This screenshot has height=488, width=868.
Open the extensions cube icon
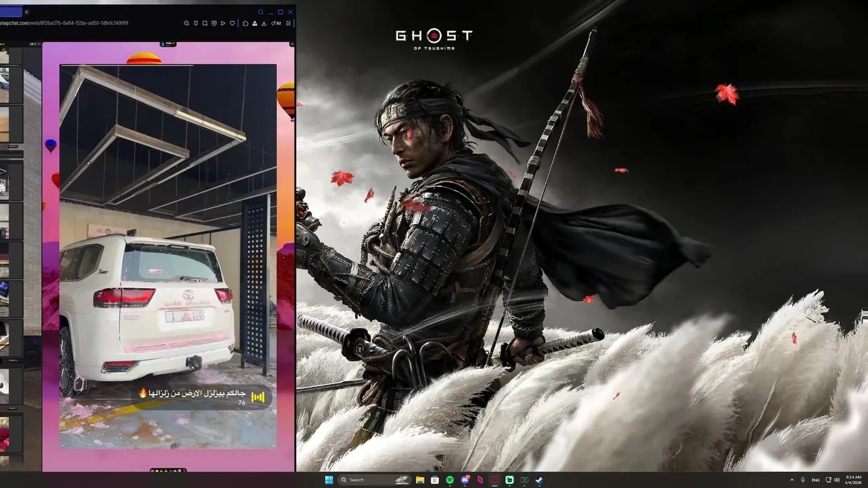(x=245, y=23)
